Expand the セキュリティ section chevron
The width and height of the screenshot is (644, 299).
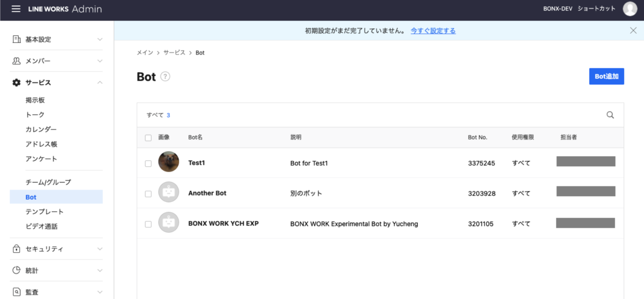[100, 249]
